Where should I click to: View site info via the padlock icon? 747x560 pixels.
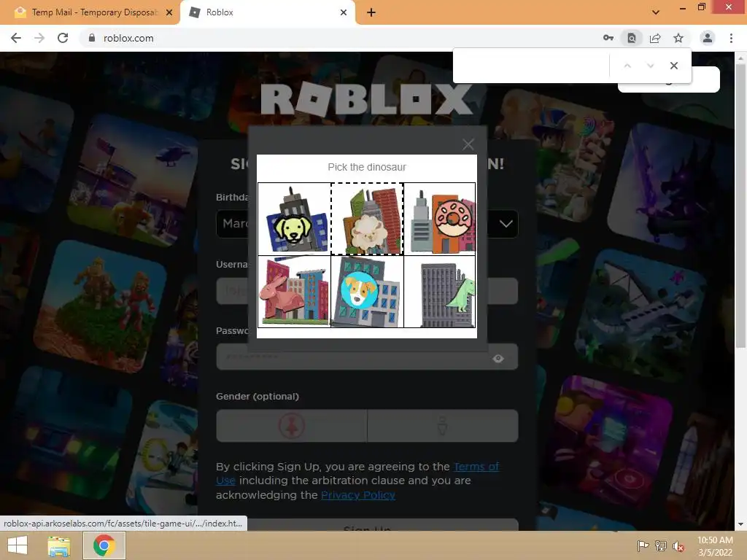click(92, 38)
